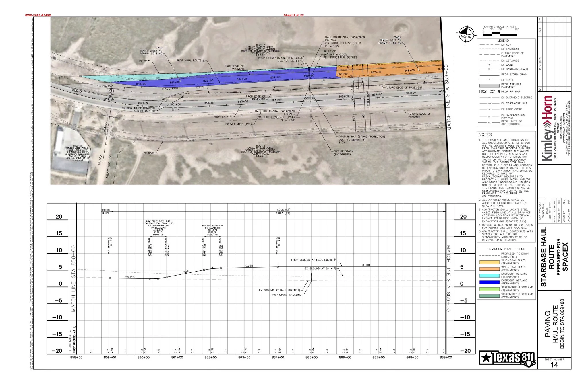588x386 pixels.
Task: Select the Wind-Tidal Flats (Permanent) orange swatch
Action: (489, 269)
